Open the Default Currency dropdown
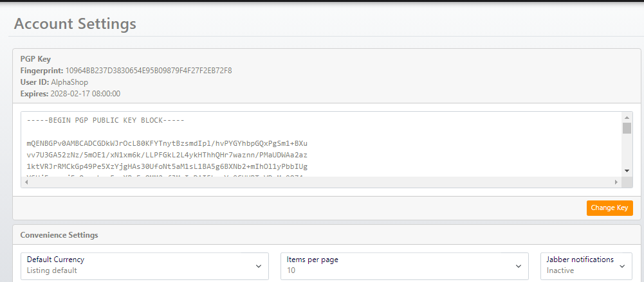The image size is (644, 282). (x=145, y=265)
